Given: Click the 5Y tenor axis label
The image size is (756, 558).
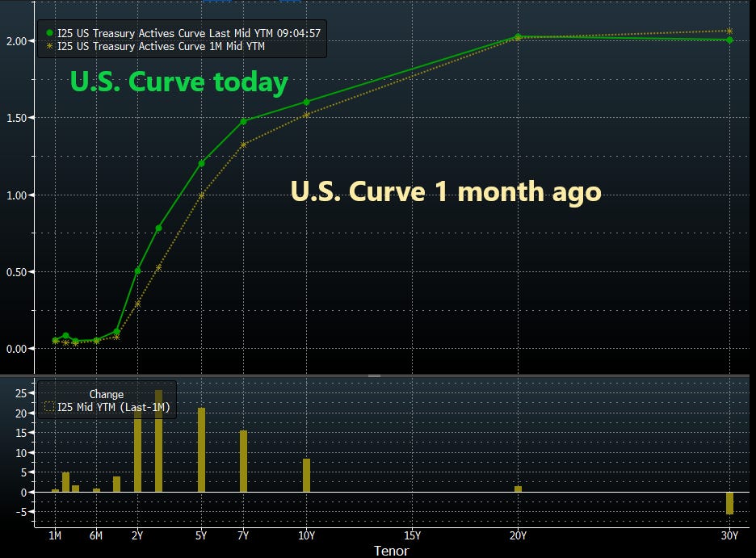Looking at the screenshot, I should point(202,535).
